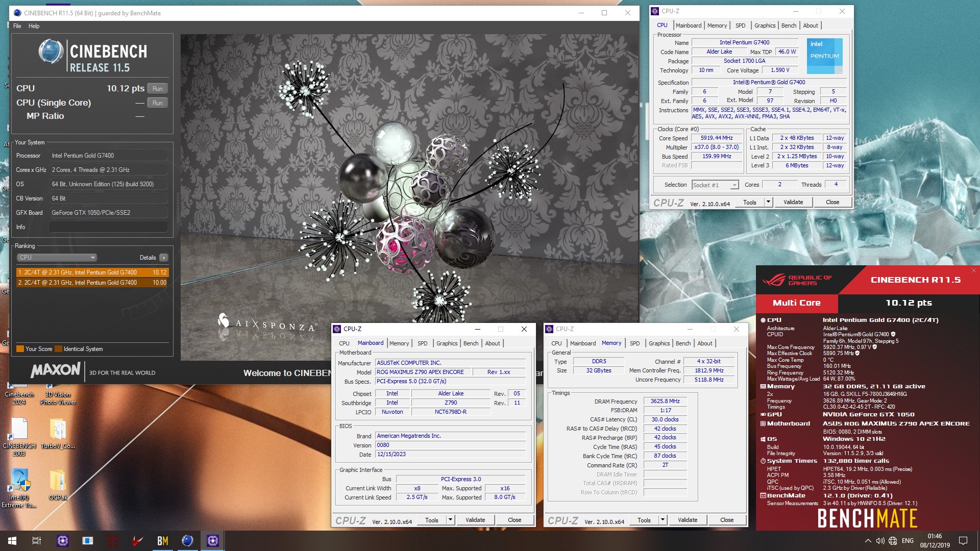Open the OCPak desktop folder
Viewport: 980px width, 551px height.
point(58,485)
